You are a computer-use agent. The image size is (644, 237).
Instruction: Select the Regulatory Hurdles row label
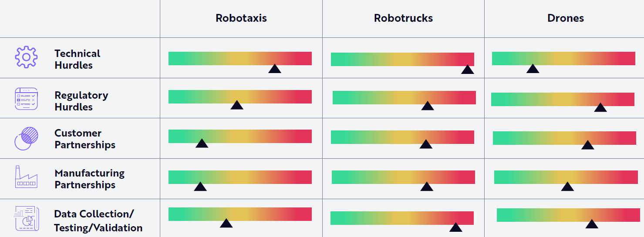point(81,101)
